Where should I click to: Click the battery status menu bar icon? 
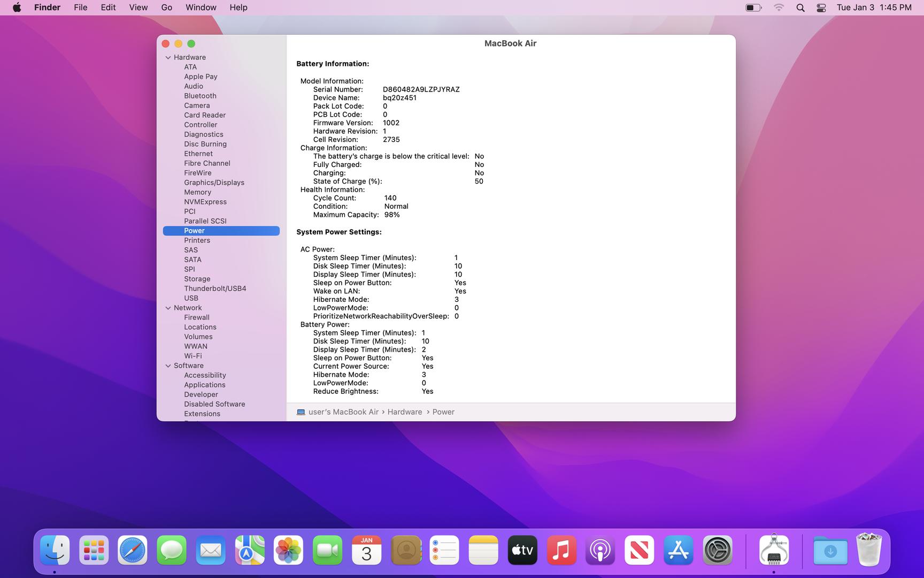(753, 7)
